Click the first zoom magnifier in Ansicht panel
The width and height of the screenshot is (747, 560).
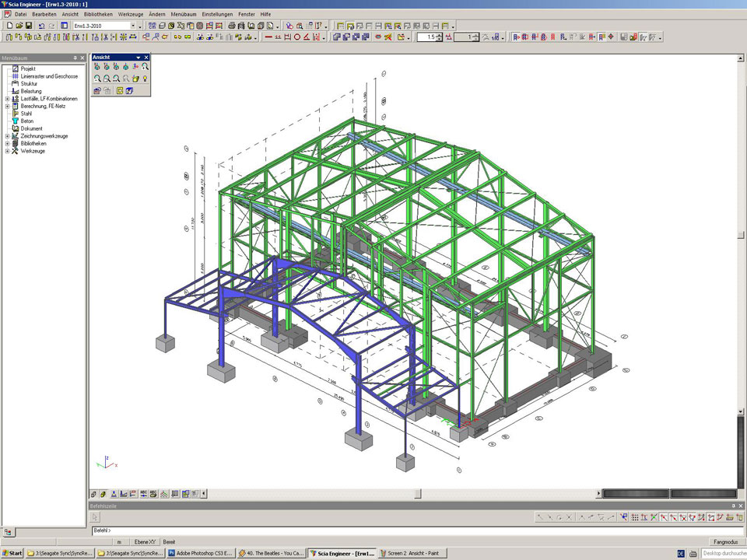(x=96, y=79)
